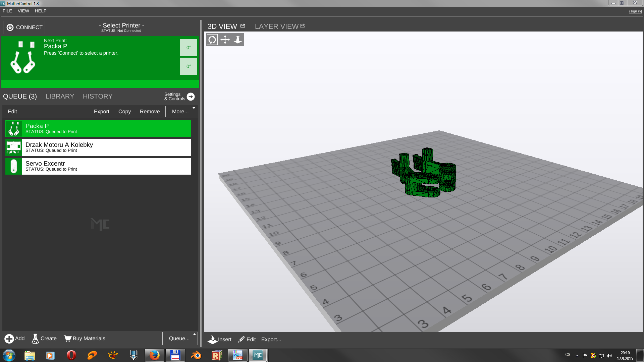644x362 pixels.
Task: Select the Rotate view tool
Action: coord(212,40)
